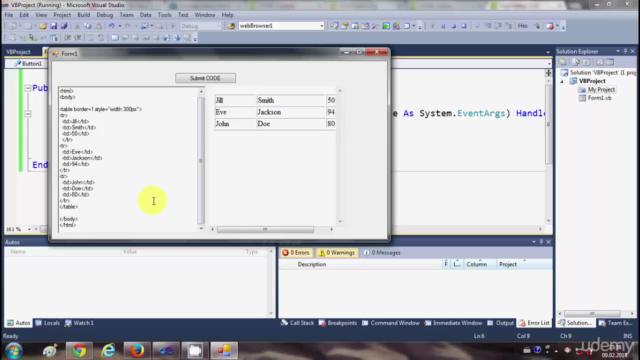Open Firefox from the taskbar

pyautogui.click(x=137, y=351)
